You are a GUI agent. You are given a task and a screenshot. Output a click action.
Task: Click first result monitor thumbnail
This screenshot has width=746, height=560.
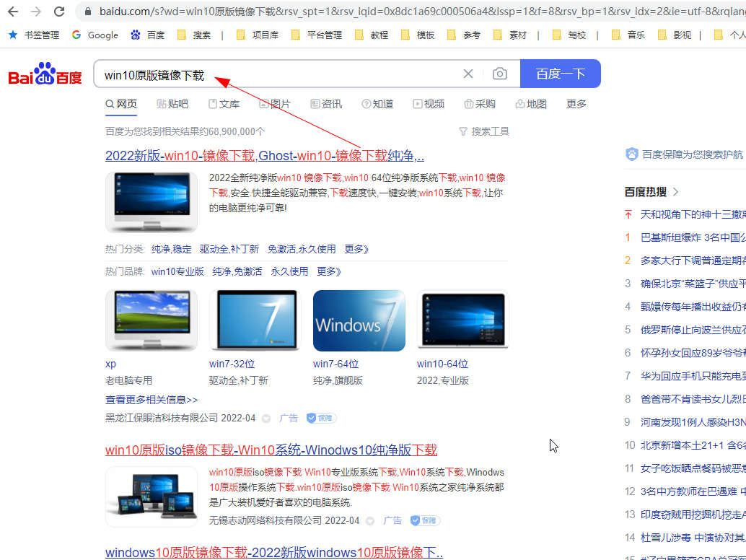pos(152,202)
